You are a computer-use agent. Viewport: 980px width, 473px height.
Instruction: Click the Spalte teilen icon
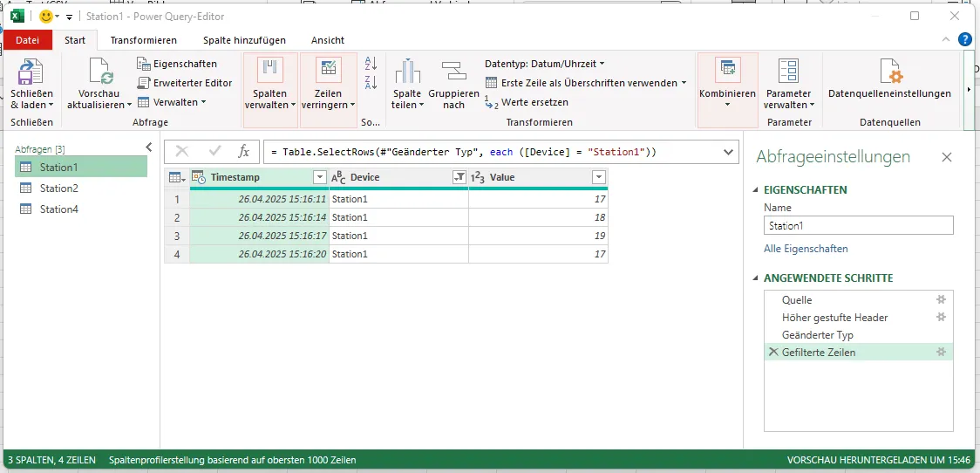click(x=407, y=72)
